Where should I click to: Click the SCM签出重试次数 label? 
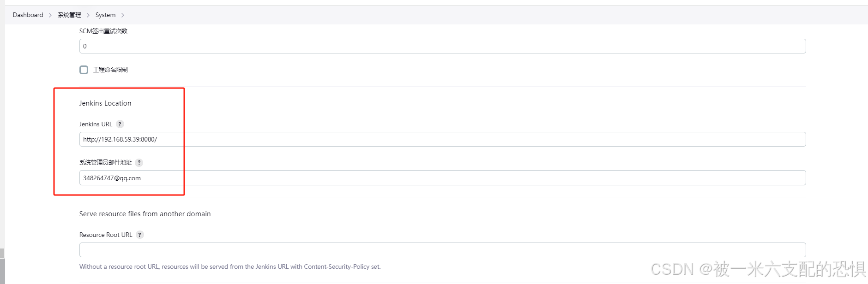pos(103,31)
